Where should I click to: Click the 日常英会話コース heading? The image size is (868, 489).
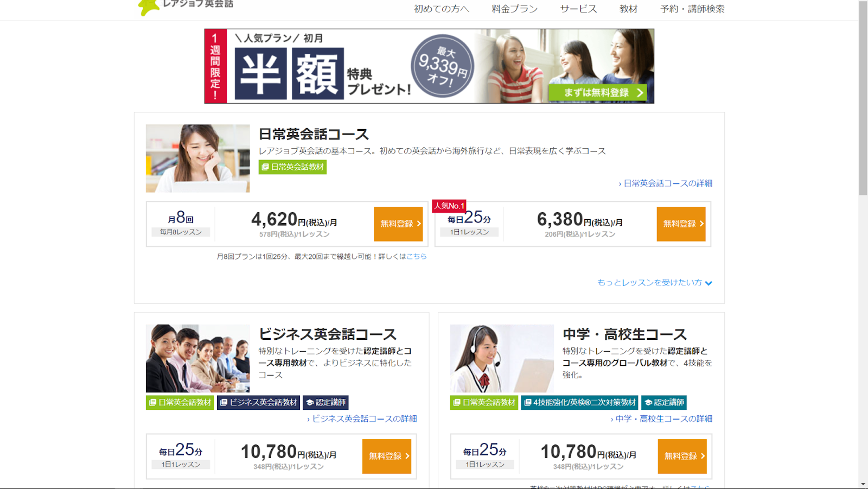(314, 134)
